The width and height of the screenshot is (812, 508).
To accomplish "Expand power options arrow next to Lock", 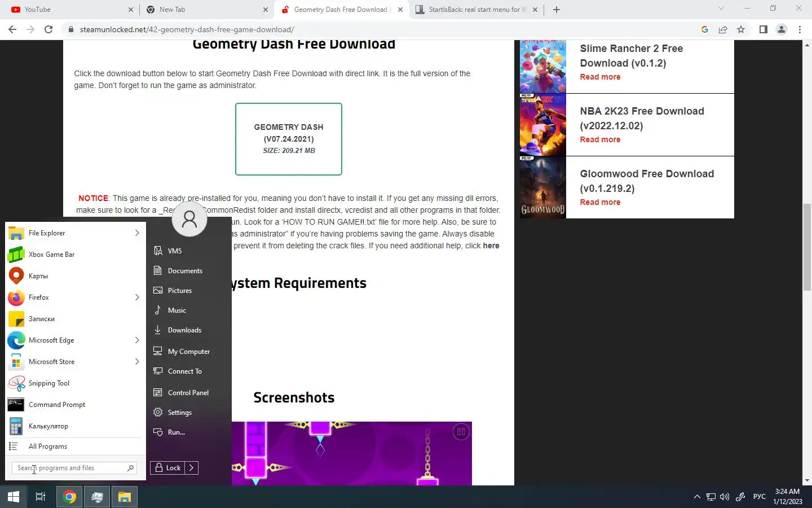I will 192,468.
